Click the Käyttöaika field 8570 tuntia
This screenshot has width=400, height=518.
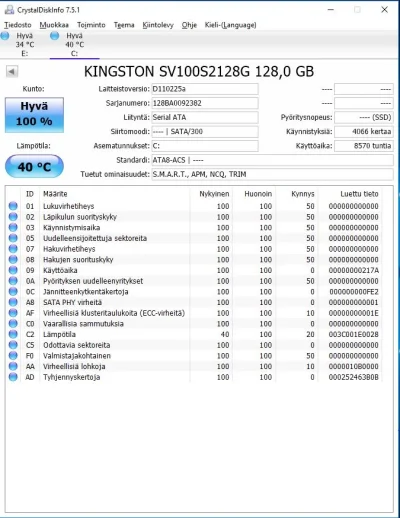click(x=364, y=146)
